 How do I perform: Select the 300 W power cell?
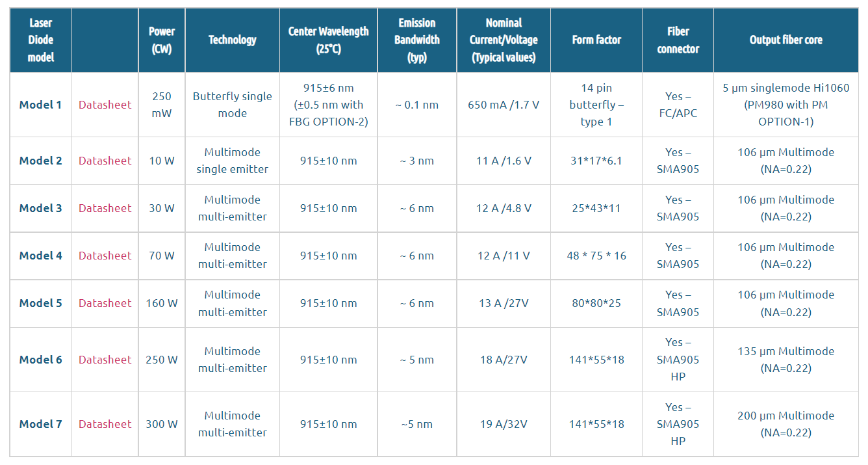coord(162,424)
